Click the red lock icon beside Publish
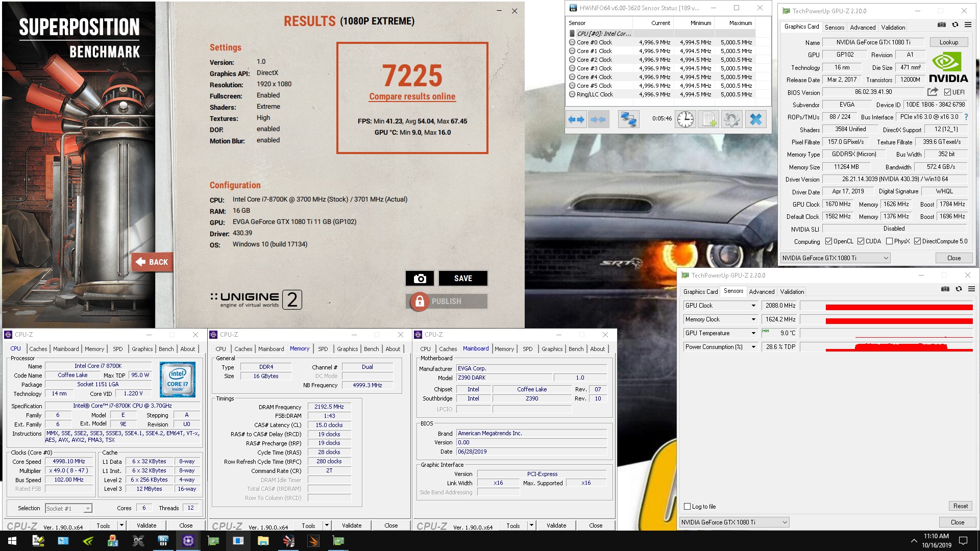 point(419,302)
